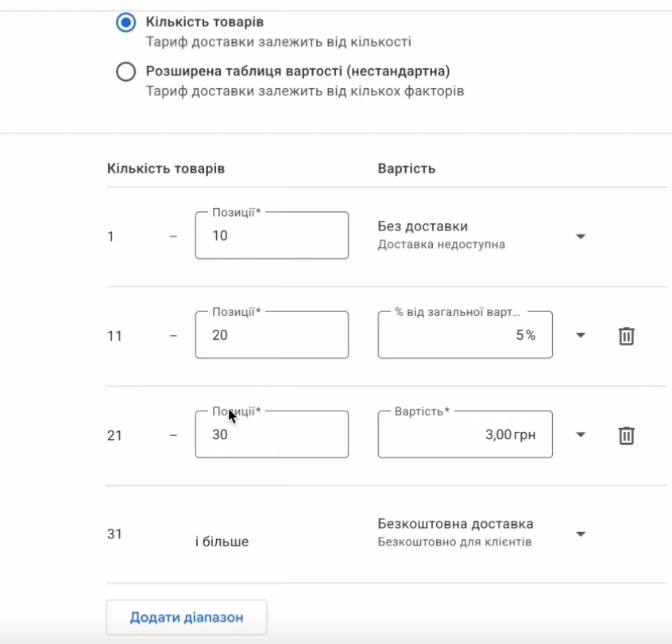Focus the 'Вартість' field showing 3,00 грн

tap(465, 435)
